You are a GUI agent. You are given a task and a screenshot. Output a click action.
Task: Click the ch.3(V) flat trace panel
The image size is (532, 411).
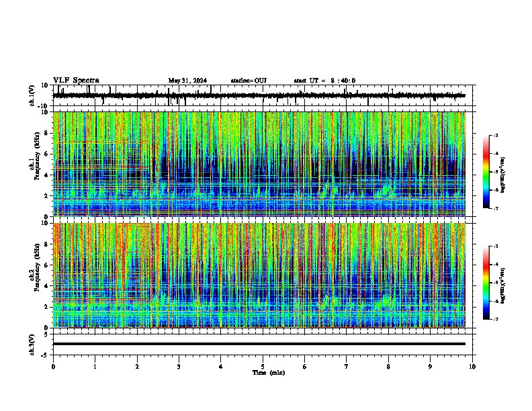pos(264,345)
